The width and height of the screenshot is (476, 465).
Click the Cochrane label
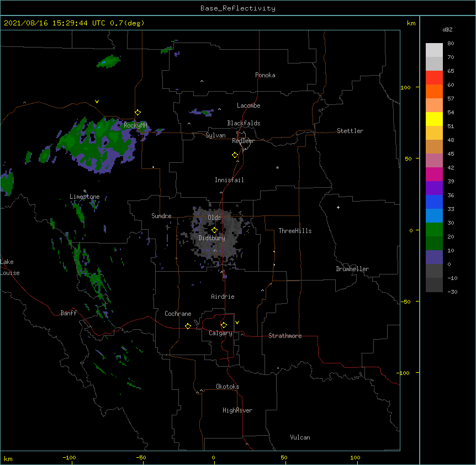coord(178,314)
